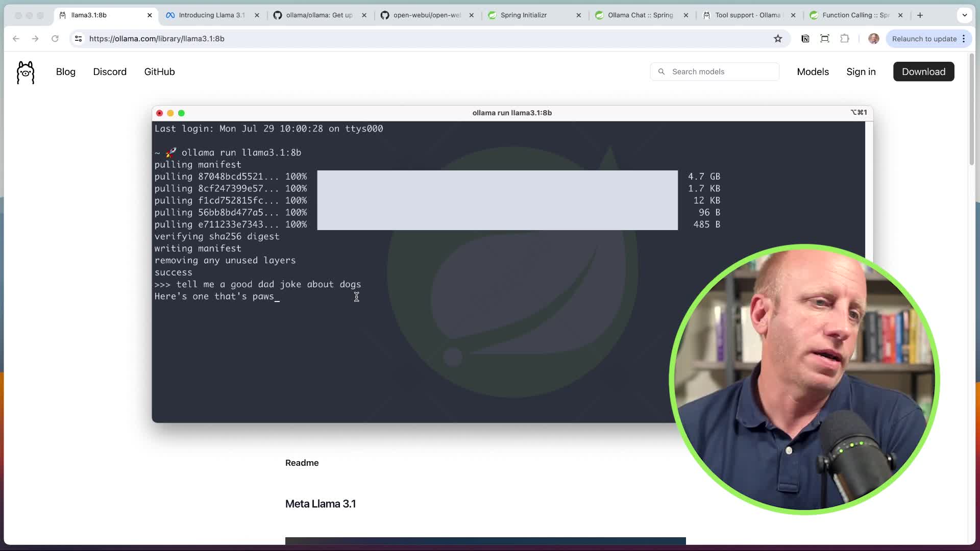This screenshot has width=980, height=551.
Task: Close the llama3.1:8b tab
Action: [150, 15]
